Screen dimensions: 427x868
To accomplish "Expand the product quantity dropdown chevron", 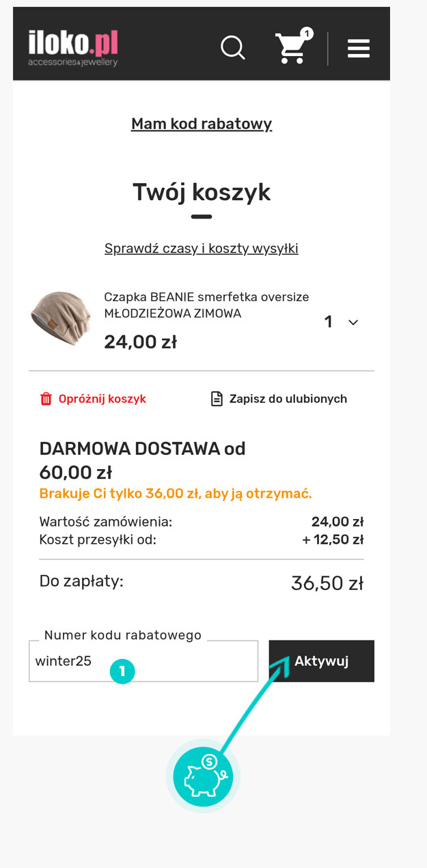I will [x=353, y=322].
